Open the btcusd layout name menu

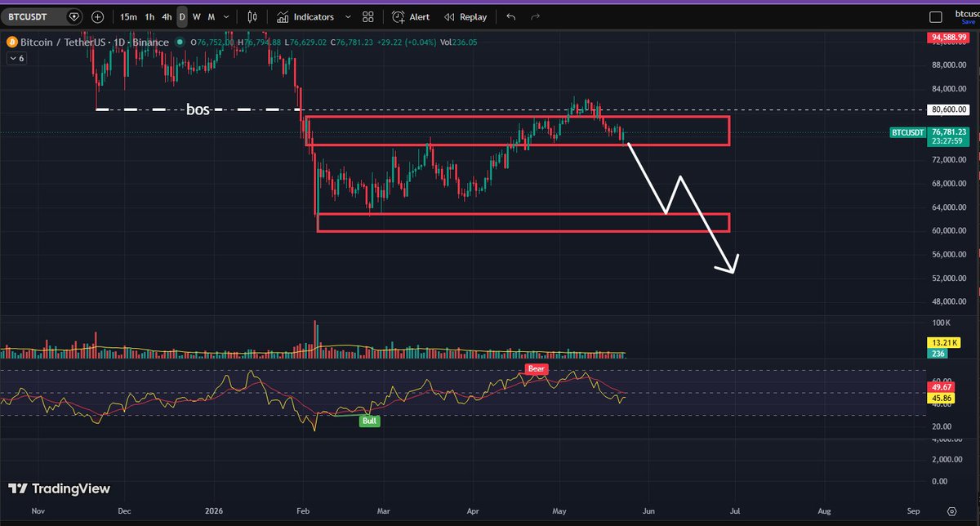pos(968,14)
